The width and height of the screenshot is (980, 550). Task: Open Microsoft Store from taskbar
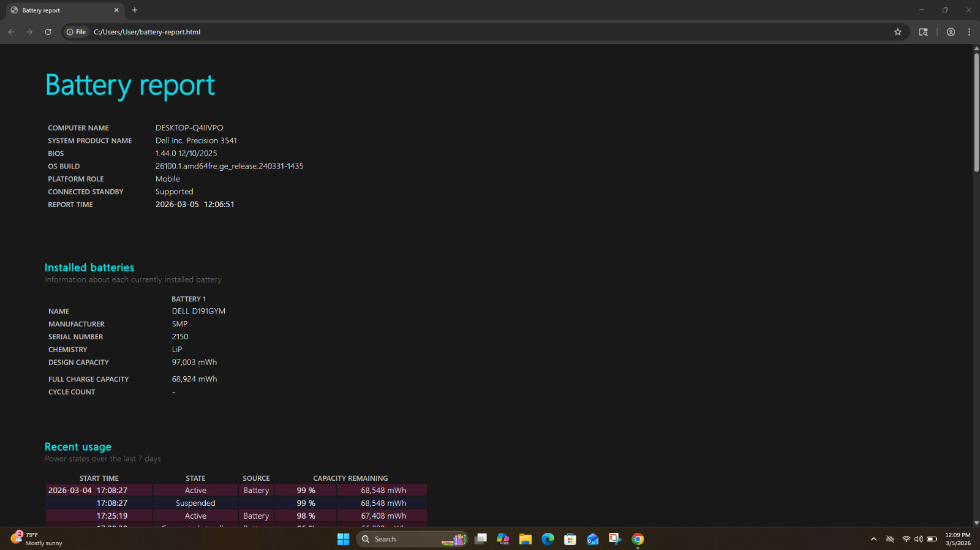click(x=570, y=539)
